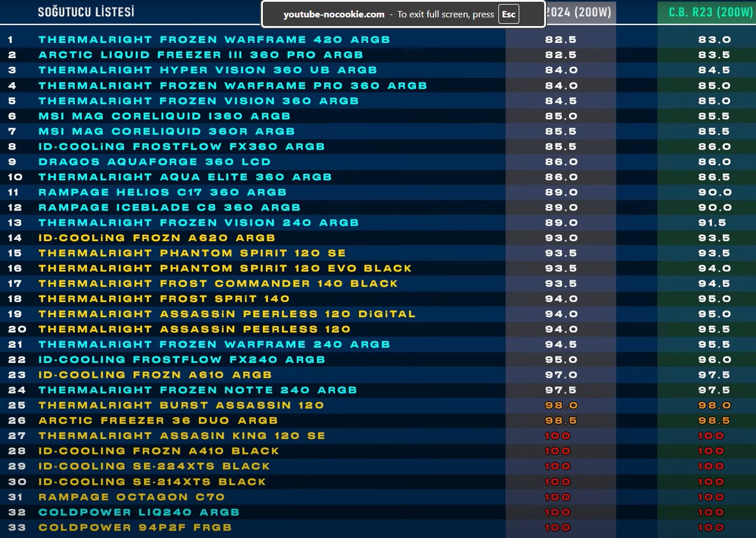Select MSI MAG Coreliquid I360 ARGB
756x538 pixels.
point(164,116)
